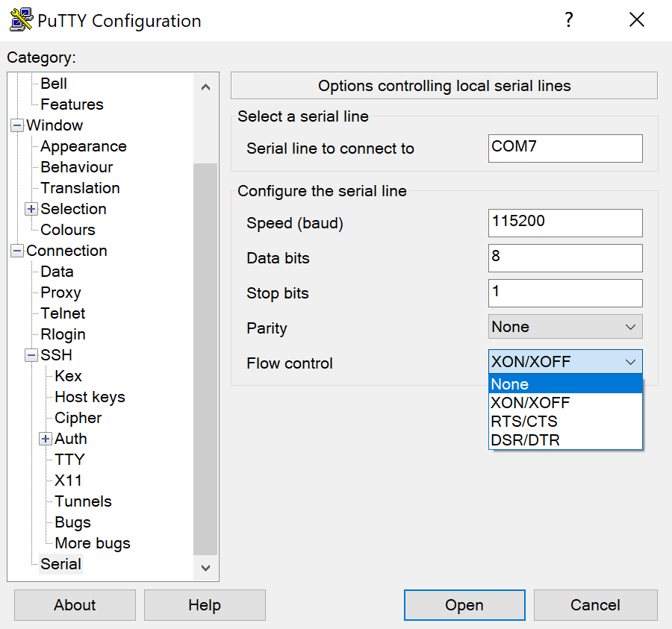The width and height of the screenshot is (672, 629).
Task: Select Host keys in category tree
Action: (90, 398)
